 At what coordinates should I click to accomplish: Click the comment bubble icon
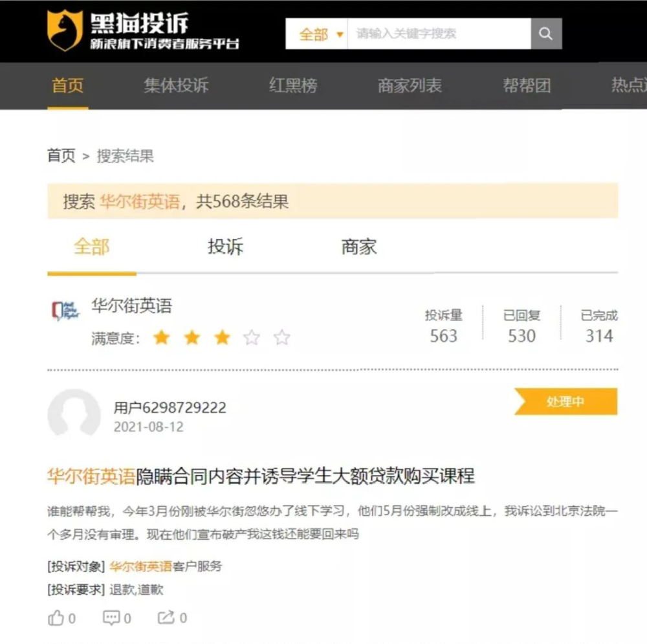click(111, 618)
